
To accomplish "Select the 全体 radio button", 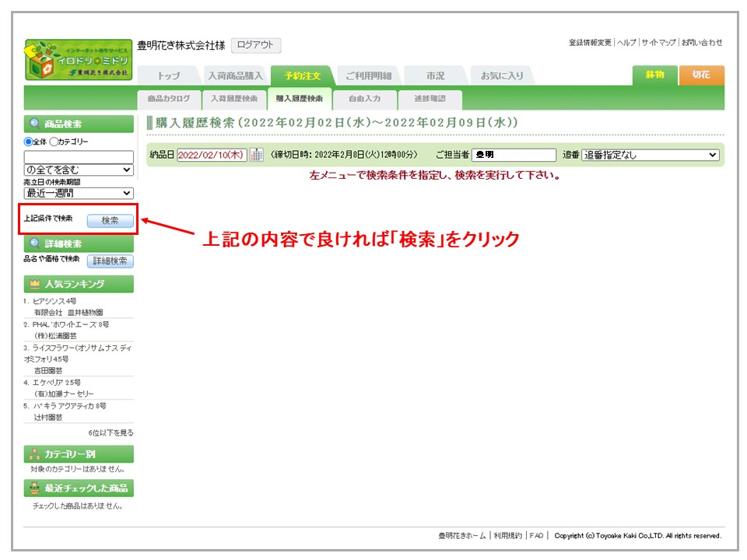I will [x=29, y=142].
